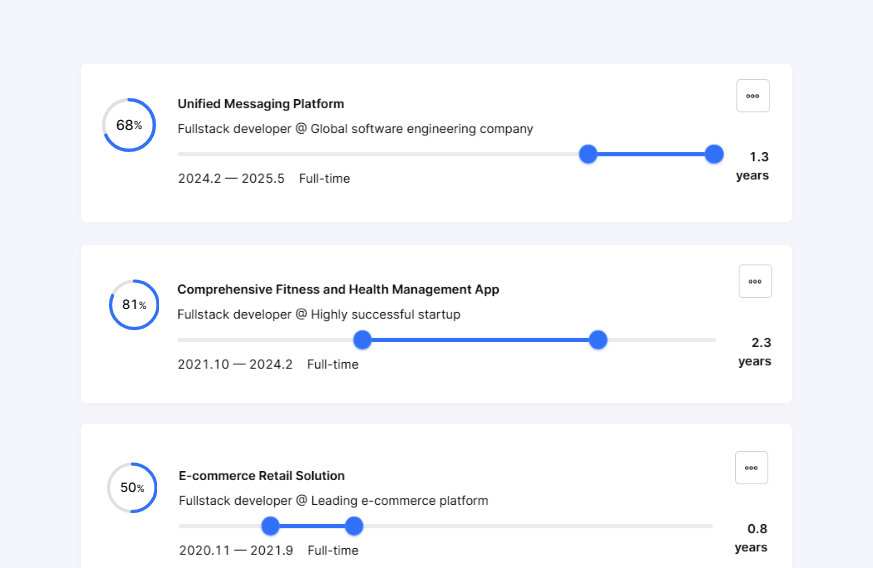Screen dimensions: 873x568
Task: Open more options for Unified Messaging Platform
Action: point(753,96)
